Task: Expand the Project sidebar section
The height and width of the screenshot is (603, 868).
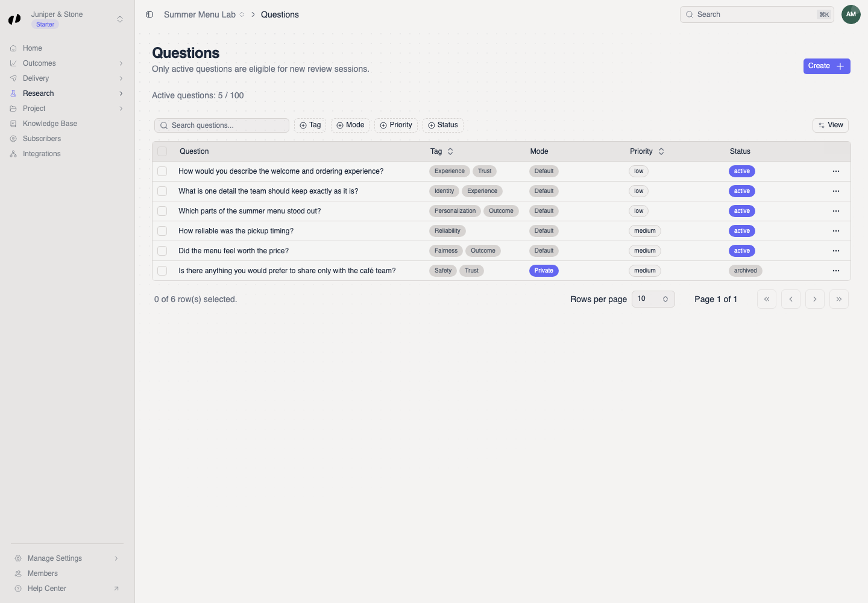Action: click(x=121, y=109)
